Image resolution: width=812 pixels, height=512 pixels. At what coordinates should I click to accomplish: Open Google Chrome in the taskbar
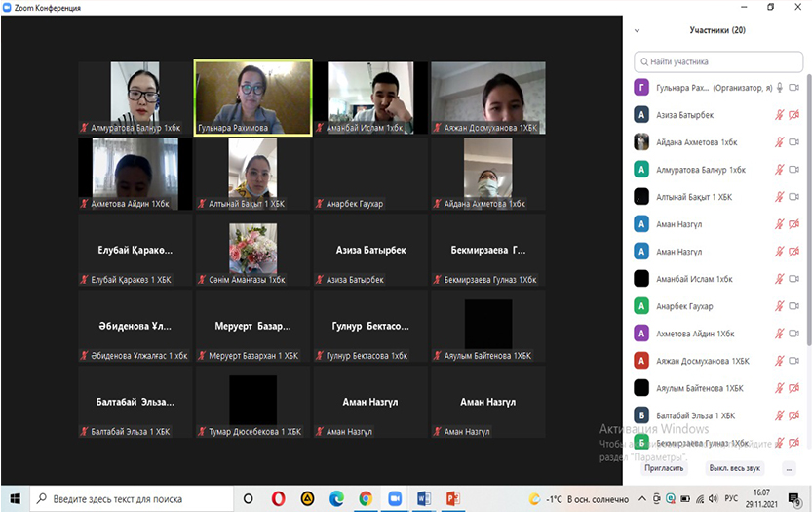coord(365,498)
